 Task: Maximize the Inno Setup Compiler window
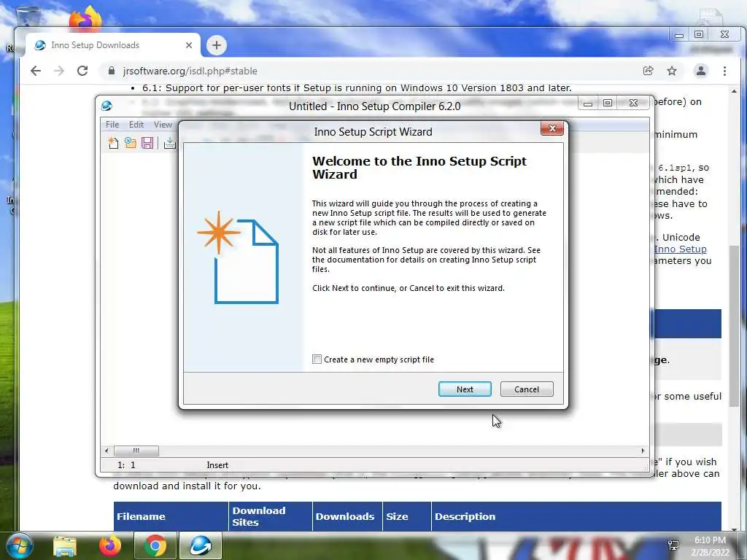(x=608, y=103)
